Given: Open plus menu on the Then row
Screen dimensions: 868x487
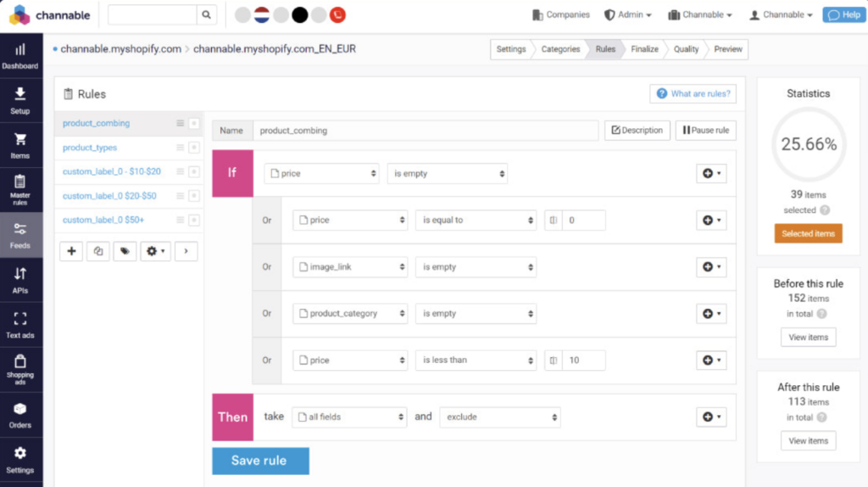Looking at the screenshot, I should click(x=711, y=417).
